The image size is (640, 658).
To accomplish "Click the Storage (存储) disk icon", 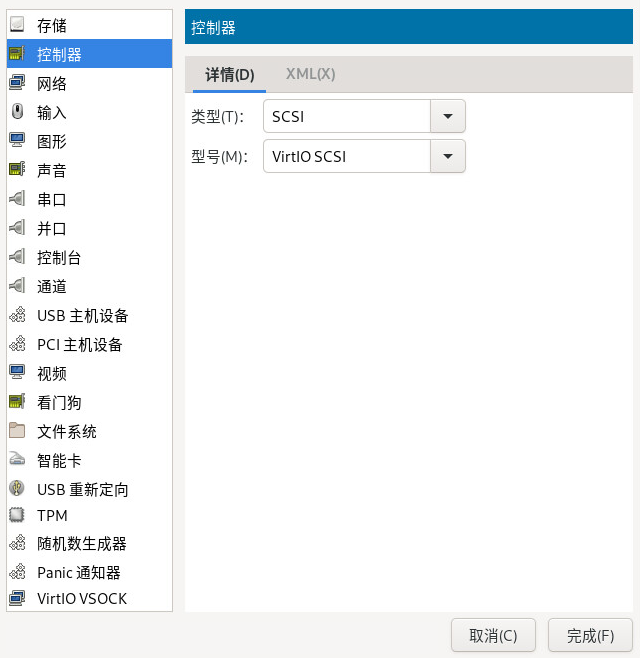I will pos(17,25).
